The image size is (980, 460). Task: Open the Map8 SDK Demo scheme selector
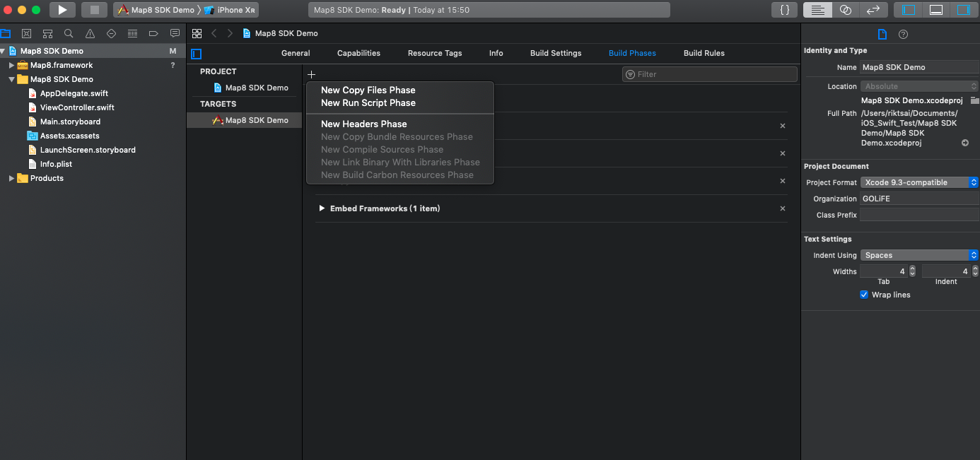tap(156, 10)
